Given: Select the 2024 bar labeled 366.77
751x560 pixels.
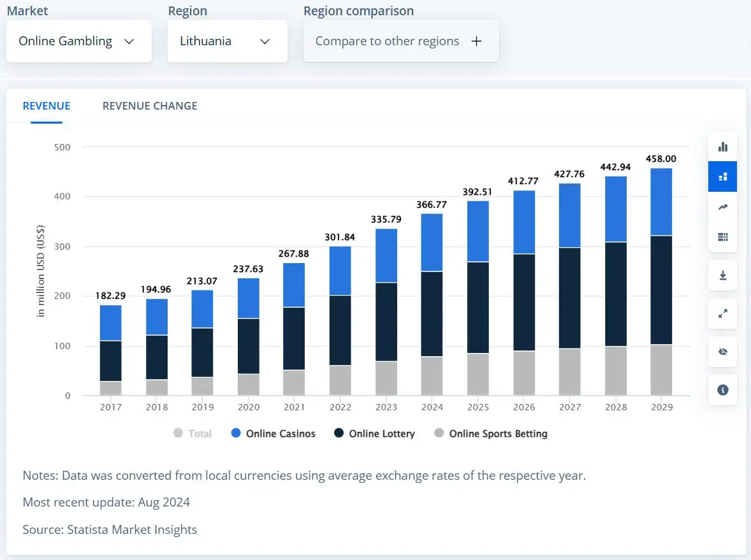Looking at the screenshot, I should point(432,306).
